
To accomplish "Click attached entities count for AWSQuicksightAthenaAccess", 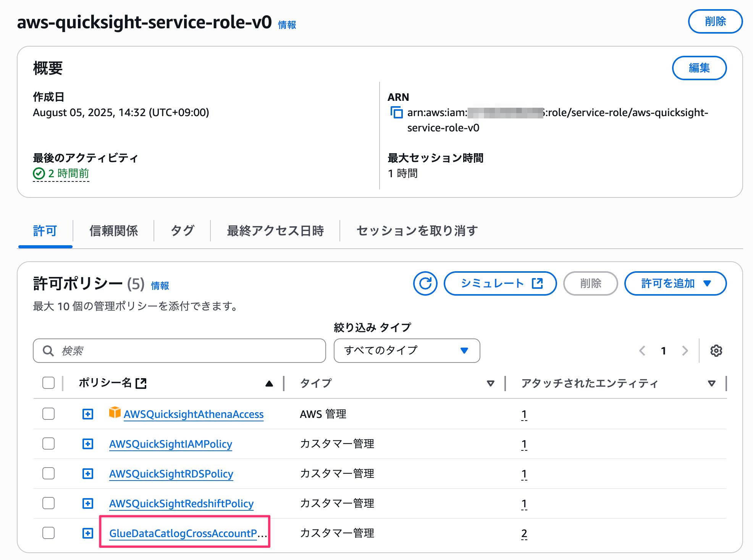I will pyautogui.click(x=524, y=414).
